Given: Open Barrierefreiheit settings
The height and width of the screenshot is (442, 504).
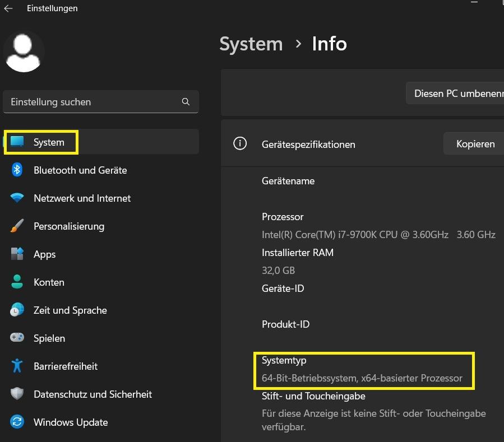Looking at the screenshot, I should [x=101, y=366].
